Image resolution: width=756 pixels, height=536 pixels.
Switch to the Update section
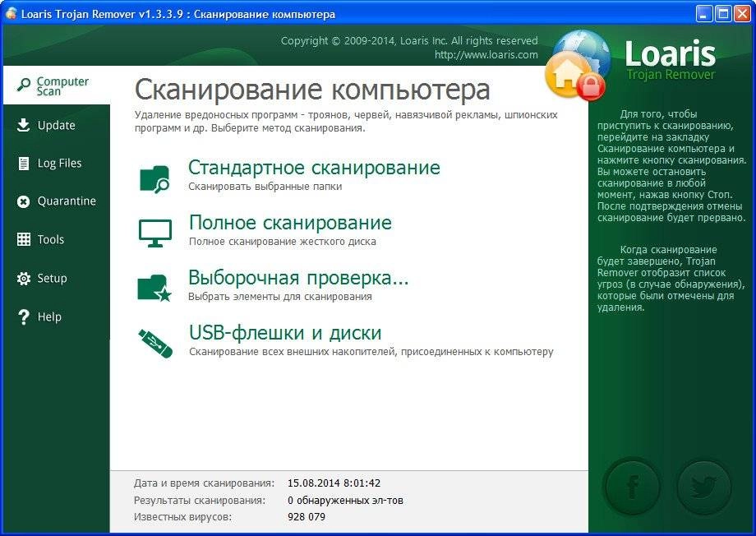(x=57, y=126)
